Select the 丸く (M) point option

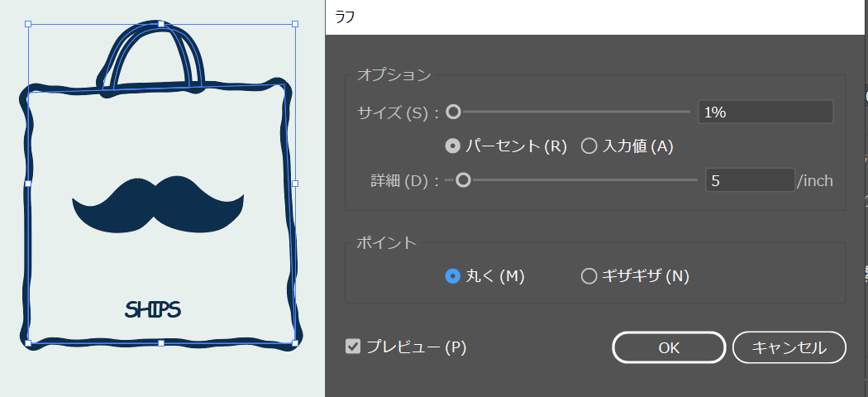[453, 275]
